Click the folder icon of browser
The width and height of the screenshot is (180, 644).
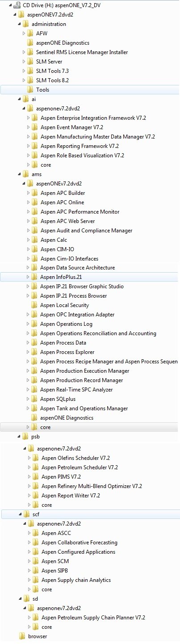point(22,636)
